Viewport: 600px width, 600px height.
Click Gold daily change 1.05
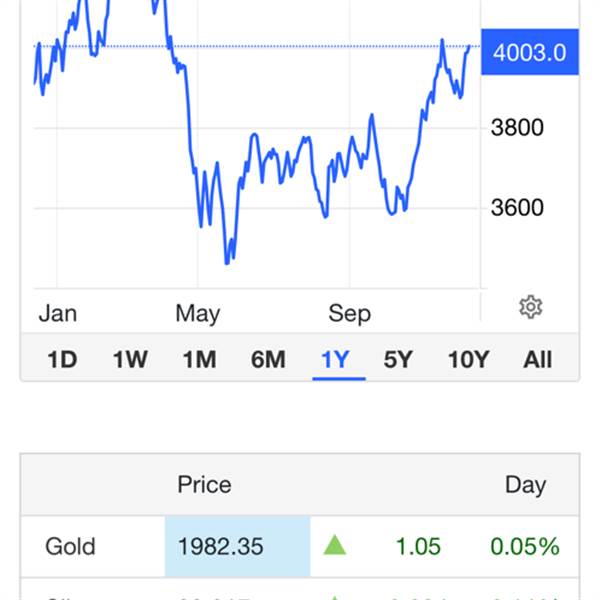(x=418, y=546)
